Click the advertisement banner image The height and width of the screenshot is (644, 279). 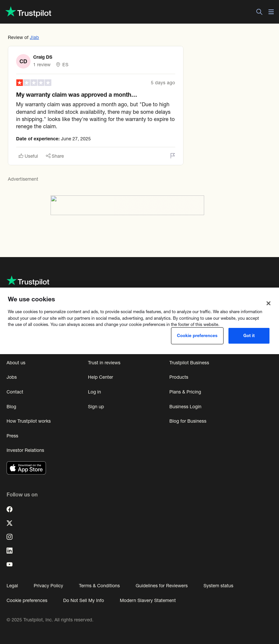(x=127, y=205)
